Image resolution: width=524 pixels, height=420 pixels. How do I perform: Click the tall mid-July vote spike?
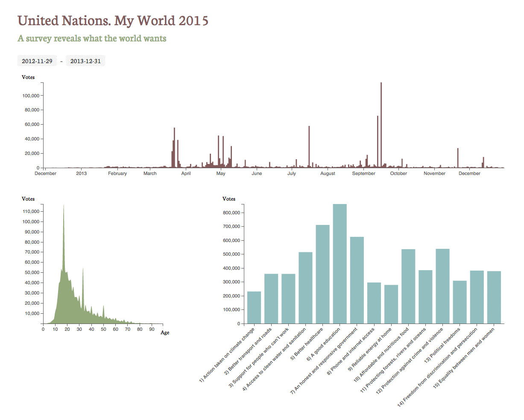(309, 147)
